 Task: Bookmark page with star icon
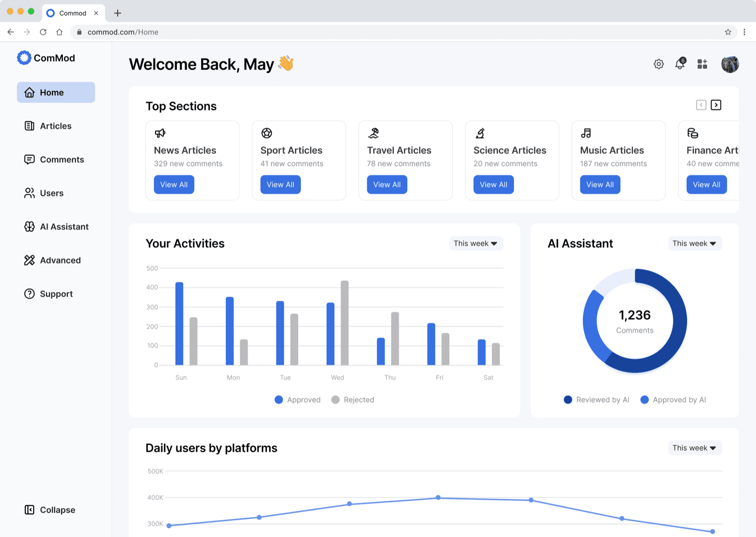(728, 32)
